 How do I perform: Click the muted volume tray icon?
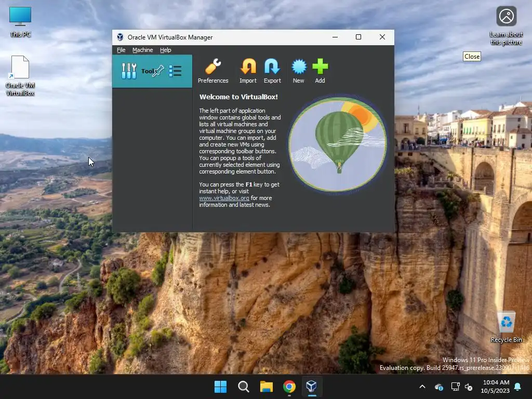tap(469, 387)
